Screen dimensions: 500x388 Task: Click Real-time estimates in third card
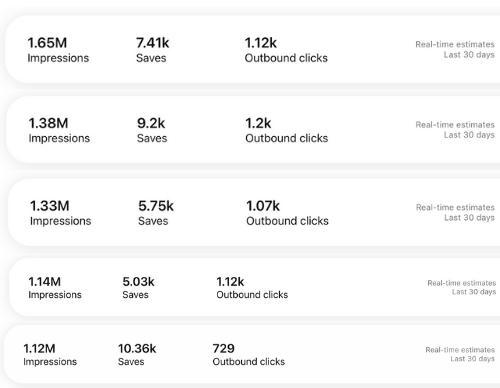455,207
